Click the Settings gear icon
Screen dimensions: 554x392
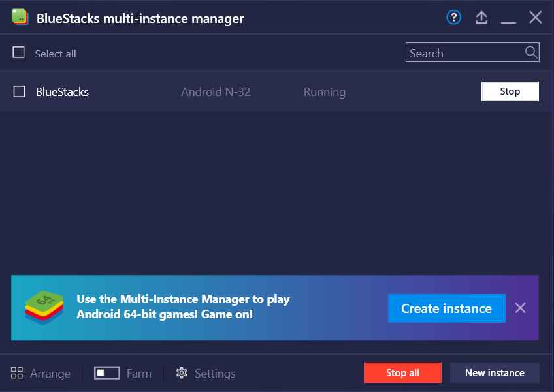point(182,373)
